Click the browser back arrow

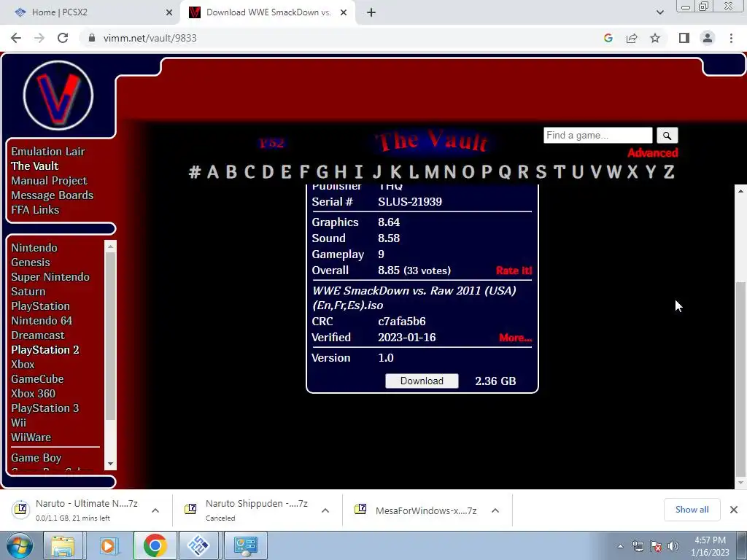coord(16,38)
